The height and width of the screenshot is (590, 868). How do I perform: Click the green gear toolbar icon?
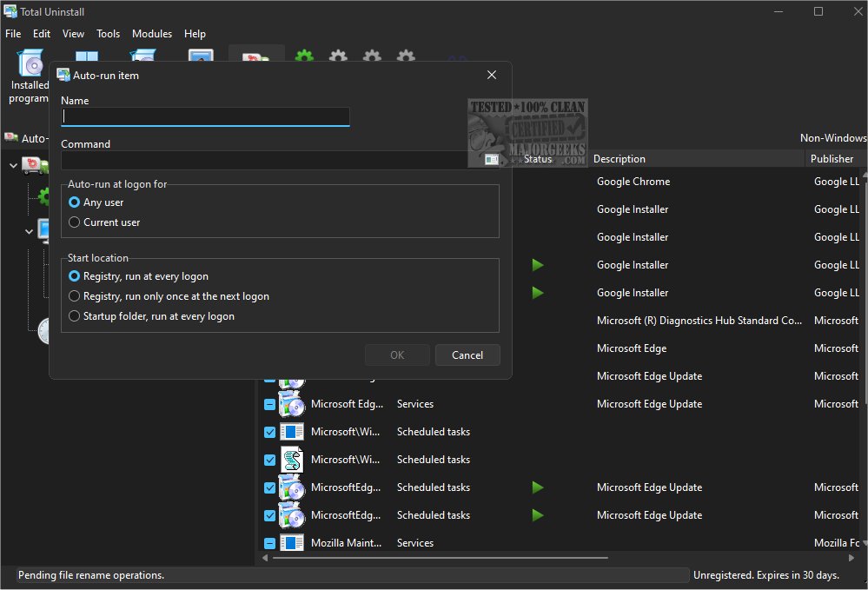coord(303,57)
